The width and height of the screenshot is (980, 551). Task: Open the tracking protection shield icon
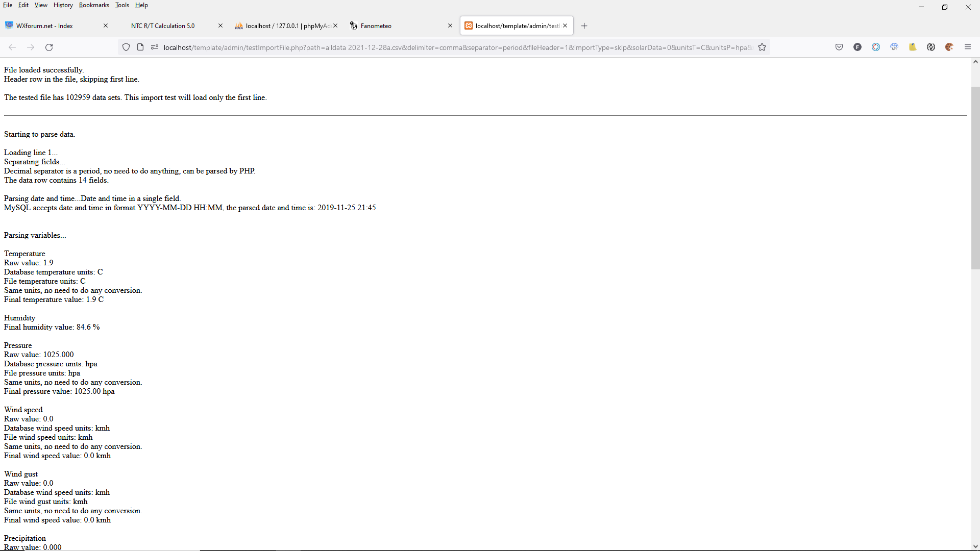126,47
